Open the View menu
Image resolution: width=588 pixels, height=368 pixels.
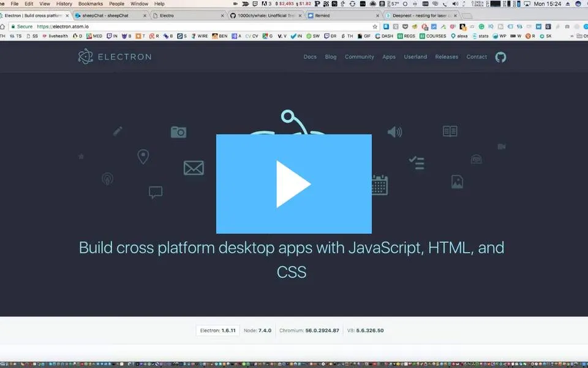coord(45,4)
